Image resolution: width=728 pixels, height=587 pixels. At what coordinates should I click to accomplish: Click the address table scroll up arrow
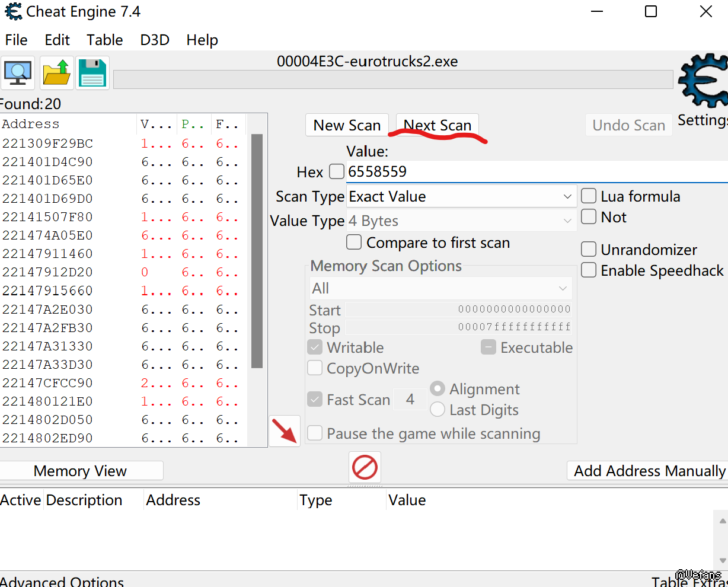pos(722,521)
